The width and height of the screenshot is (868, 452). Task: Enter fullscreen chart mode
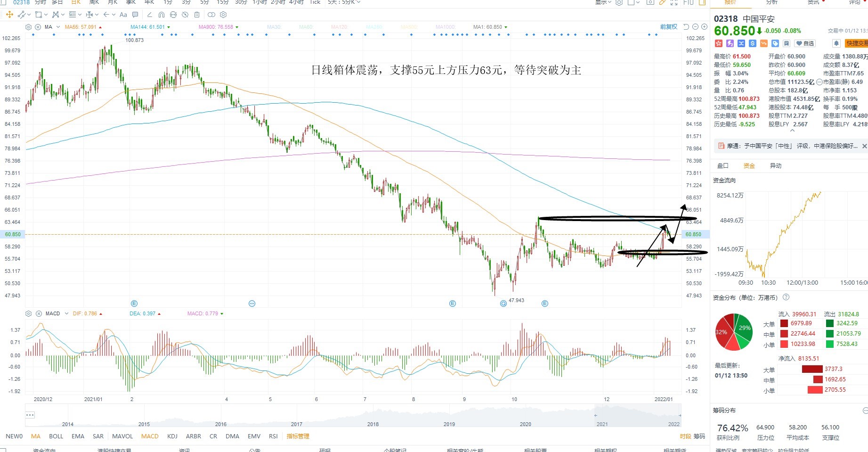tap(674, 2)
